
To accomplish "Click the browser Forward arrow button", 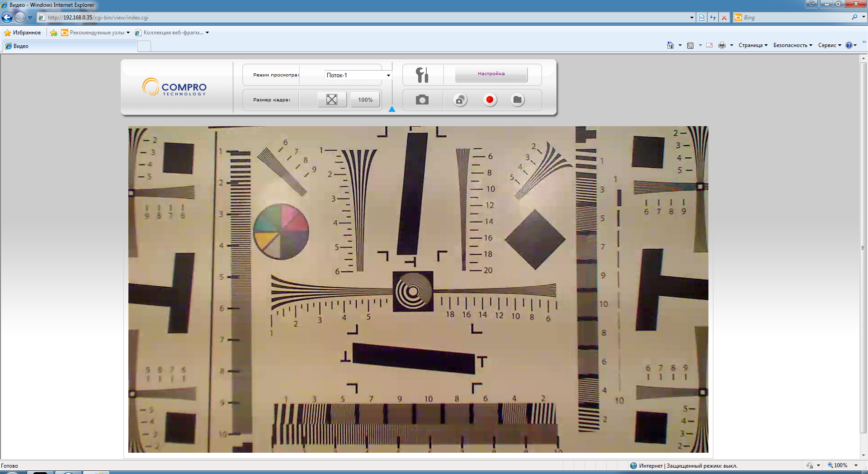I will point(20,17).
